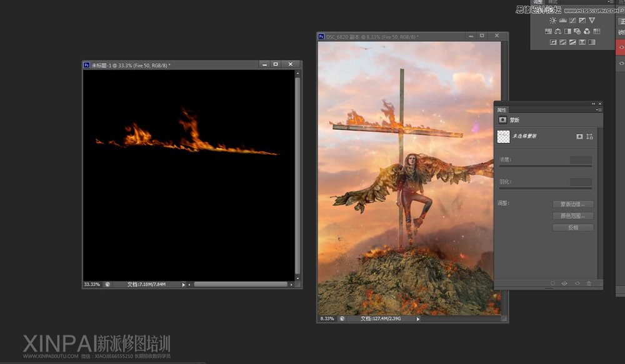The image size is (625, 364).
Task: Add a Channel Mixer adjustment
Action: tap(587, 31)
